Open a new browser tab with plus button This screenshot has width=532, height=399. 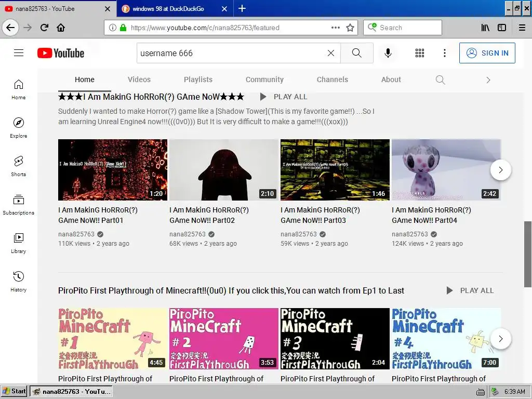click(x=242, y=8)
